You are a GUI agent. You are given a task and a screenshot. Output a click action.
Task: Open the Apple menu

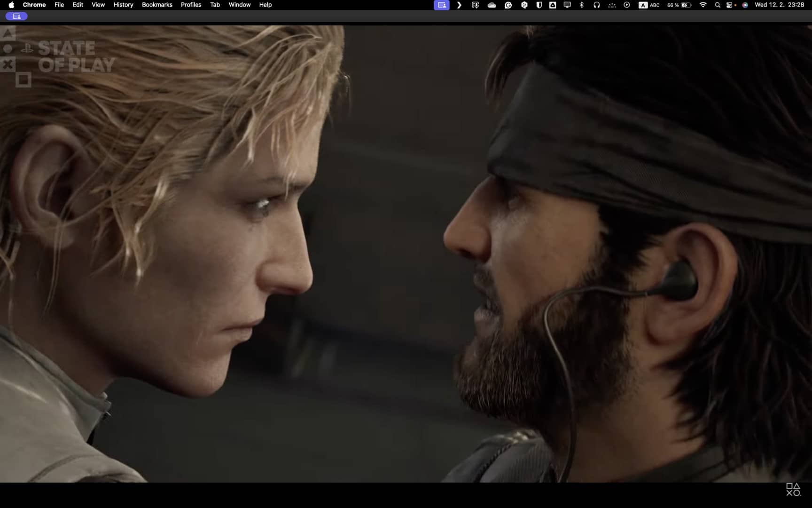coord(11,5)
